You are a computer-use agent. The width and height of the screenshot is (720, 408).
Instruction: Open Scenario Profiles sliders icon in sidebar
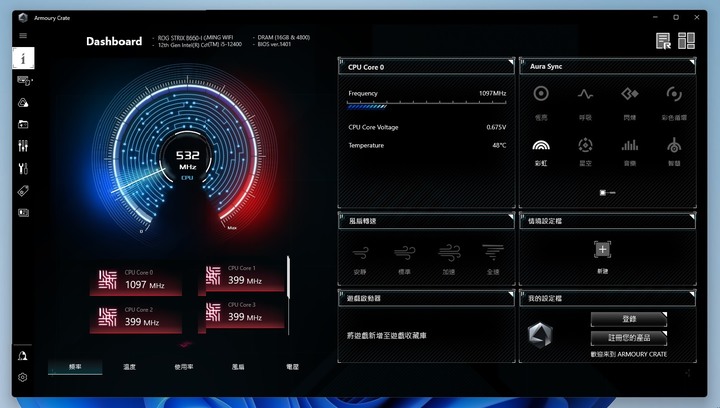pos(23,146)
